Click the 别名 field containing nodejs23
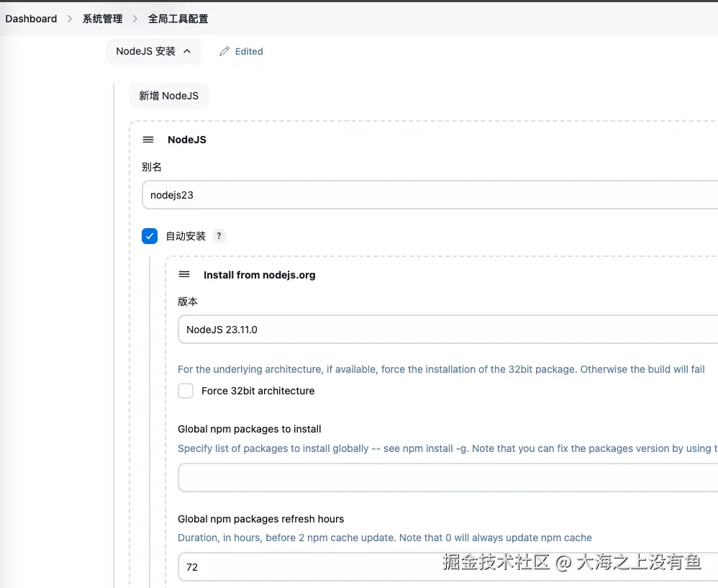Viewport: 718px width, 588px height. [x=430, y=194]
